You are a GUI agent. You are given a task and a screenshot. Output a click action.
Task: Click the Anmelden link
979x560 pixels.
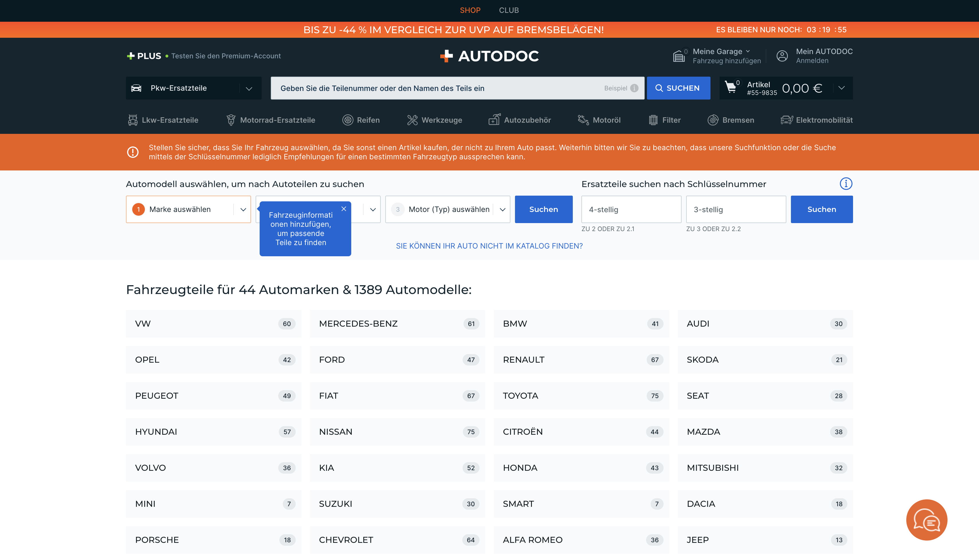[x=812, y=61]
